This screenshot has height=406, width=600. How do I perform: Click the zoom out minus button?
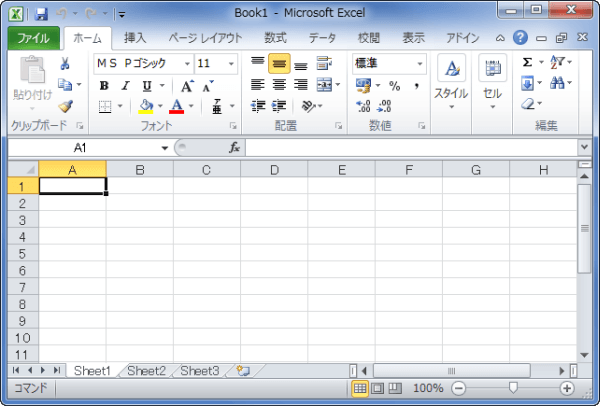click(x=458, y=388)
